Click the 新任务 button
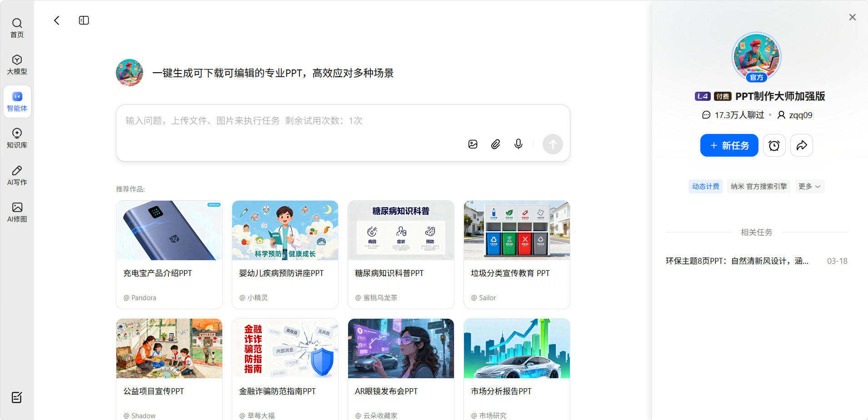This screenshot has width=868, height=420. [x=729, y=145]
